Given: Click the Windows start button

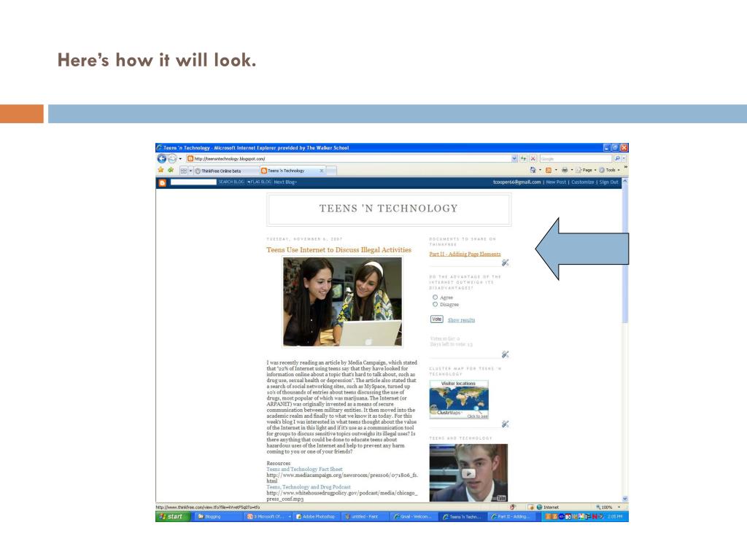Looking at the screenshot, I should pos(172,517).
